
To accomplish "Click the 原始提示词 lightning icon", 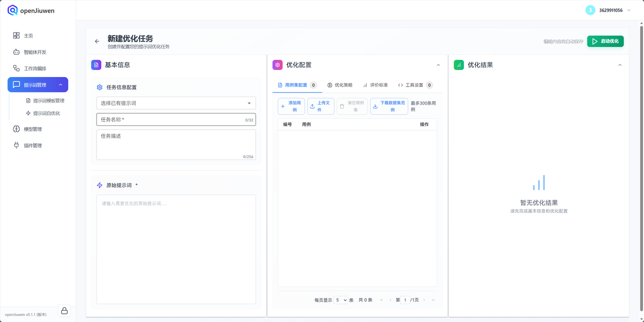I will pos(100,185).
